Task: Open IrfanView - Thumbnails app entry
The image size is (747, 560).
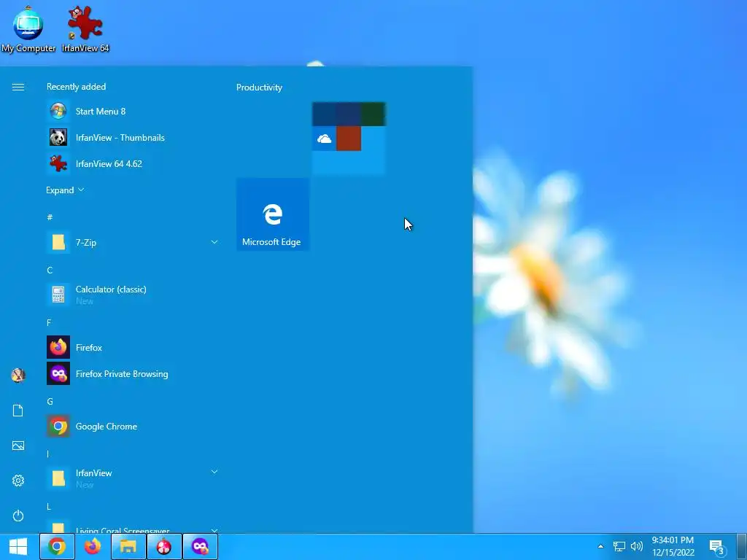Action: click(x=132, y=138)
